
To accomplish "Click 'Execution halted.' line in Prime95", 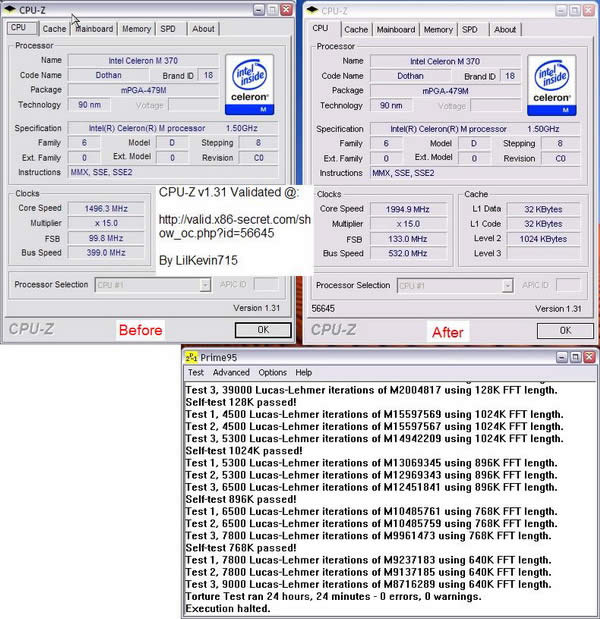I will click(x=228, y=608).
